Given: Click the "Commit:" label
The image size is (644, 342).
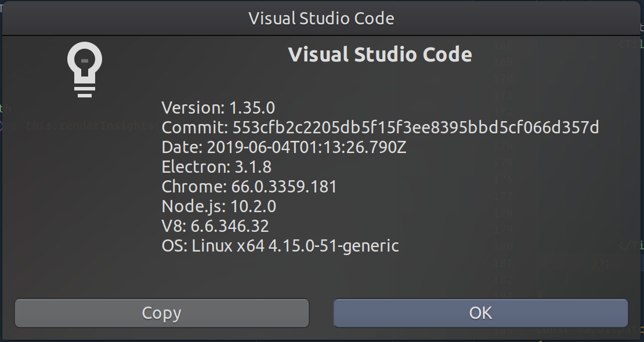Looking at the screenshot, I should point(194,128).
